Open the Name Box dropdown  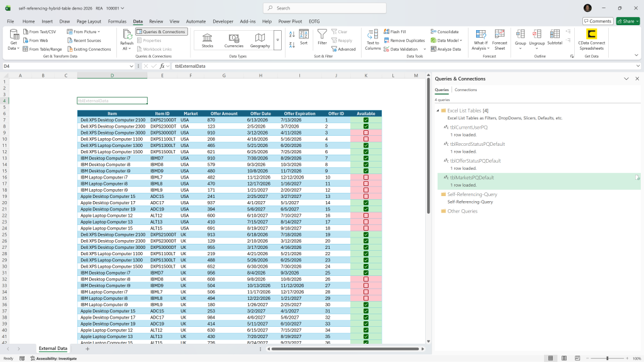(131, 66)
